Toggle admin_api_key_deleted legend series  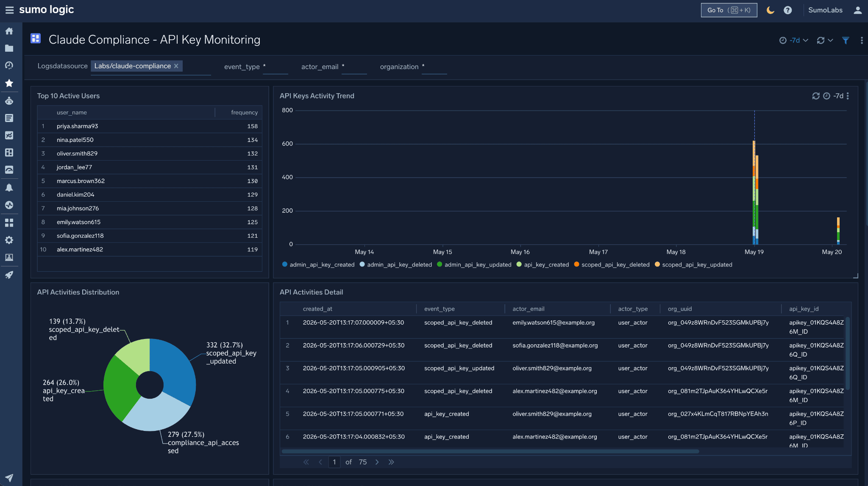click(x=396, y=264)
